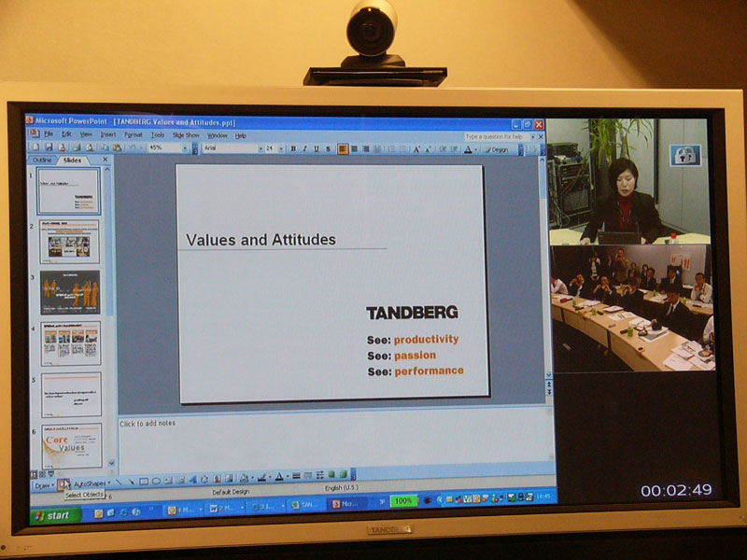The width and height of the screenshot is (747, 560).
Task: Toggle Center alignment for the text
Action: (355, 149)
